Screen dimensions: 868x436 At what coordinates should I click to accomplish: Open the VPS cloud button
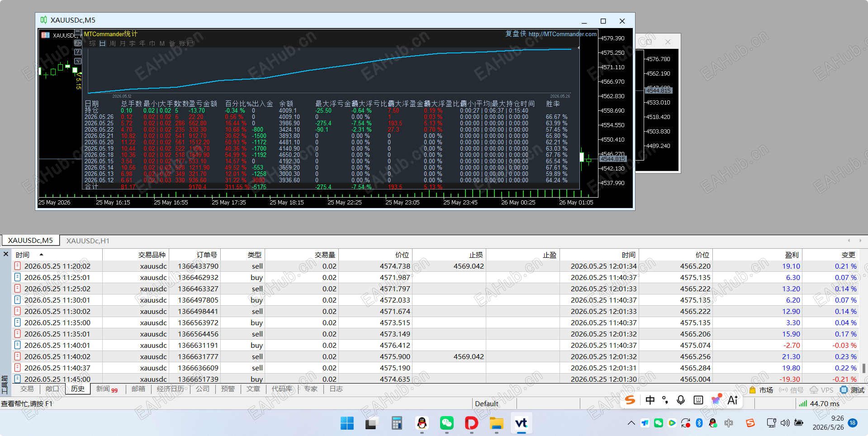point(821,390)
